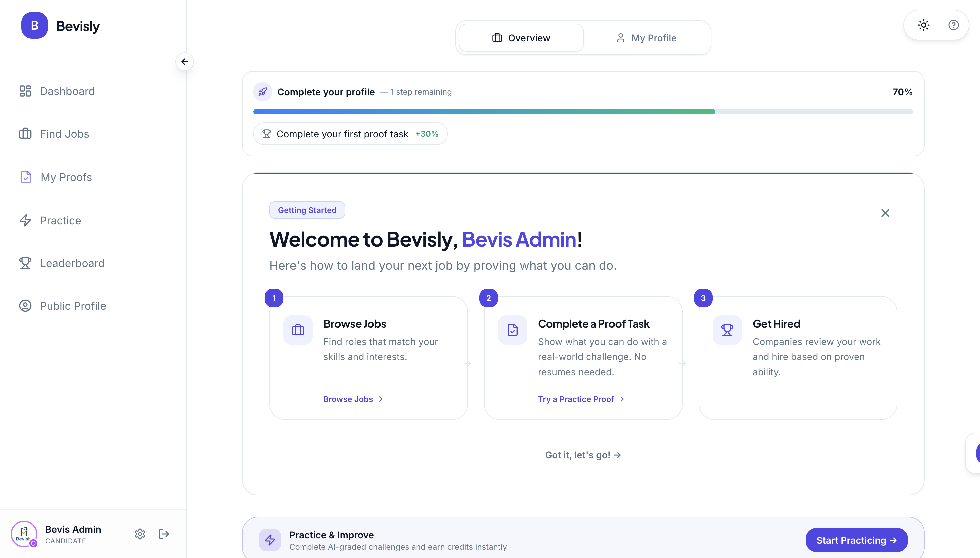
Task: Click the Practice & Improve heading
Action: 331,535
